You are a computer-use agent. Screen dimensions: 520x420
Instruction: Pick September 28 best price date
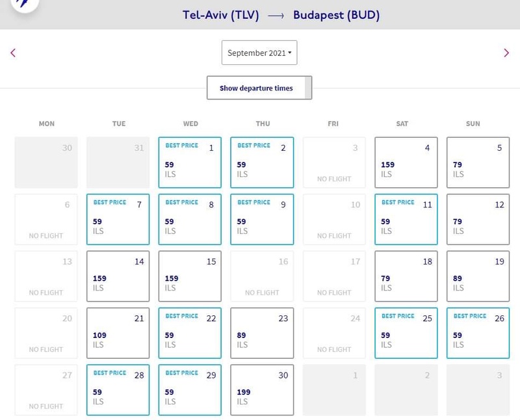coord(118,389)
